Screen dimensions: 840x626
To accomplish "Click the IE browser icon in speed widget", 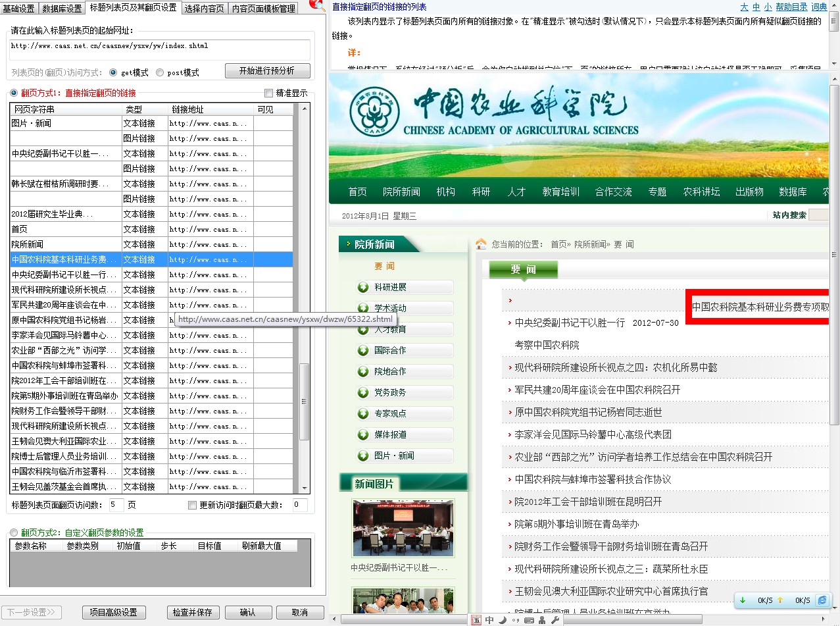I will pyautogui.click(x=822, y=600).
